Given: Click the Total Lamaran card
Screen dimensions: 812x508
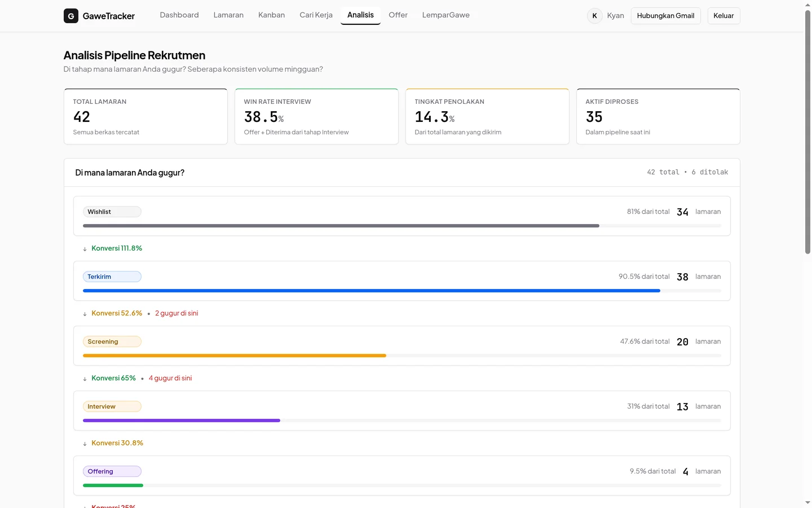Looking at the screenshot, I should click(x=145, y=116).
